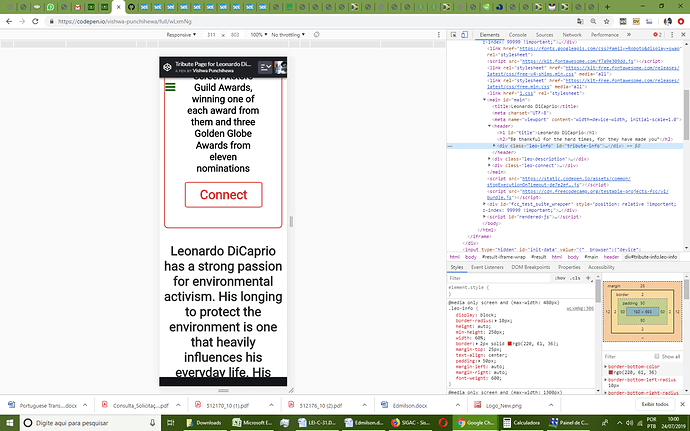The width and height of the screenshot is (690, 431).
Task: Toggle the device toolbar icon in DevTools
Action: 464,35
